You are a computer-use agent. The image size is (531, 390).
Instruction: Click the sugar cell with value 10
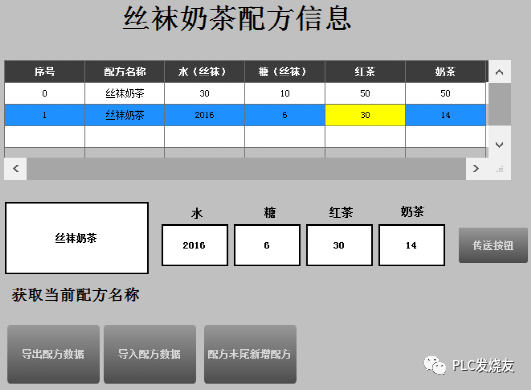tap(284, 93)
